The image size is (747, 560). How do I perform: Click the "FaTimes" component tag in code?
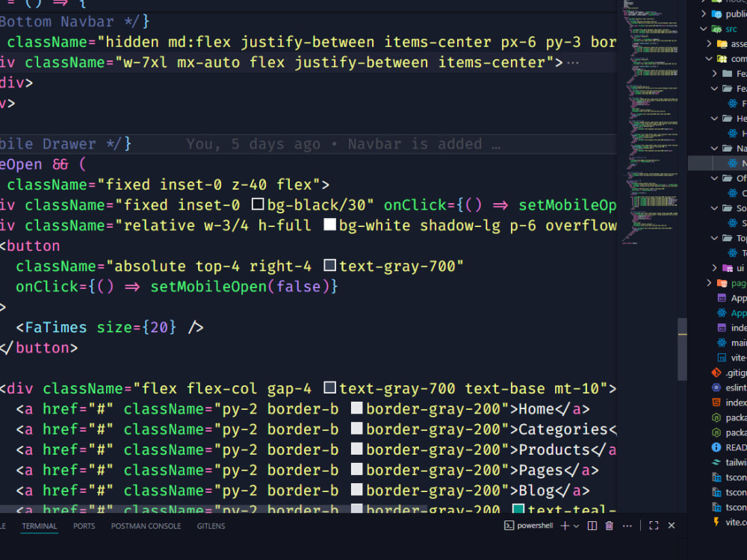tap(56, 328)
